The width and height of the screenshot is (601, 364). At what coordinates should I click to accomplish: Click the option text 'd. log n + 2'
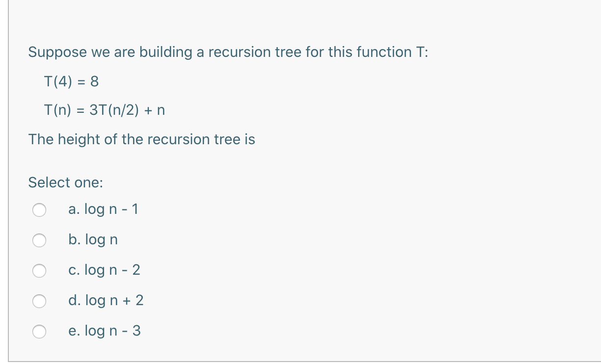(106, 301)
